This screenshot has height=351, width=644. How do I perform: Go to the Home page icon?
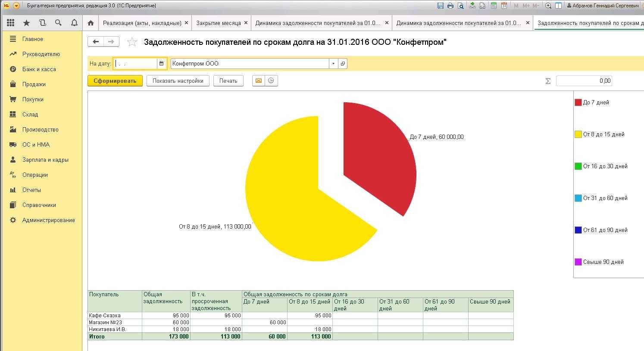(91, 23)
